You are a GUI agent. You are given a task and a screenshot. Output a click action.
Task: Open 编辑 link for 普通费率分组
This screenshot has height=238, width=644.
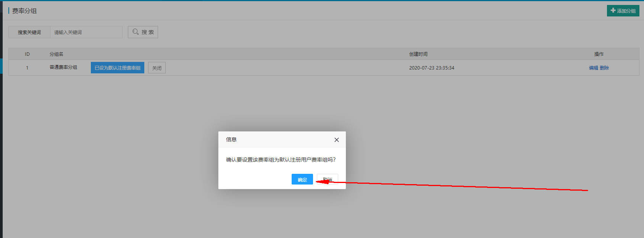tap(593, 68)
